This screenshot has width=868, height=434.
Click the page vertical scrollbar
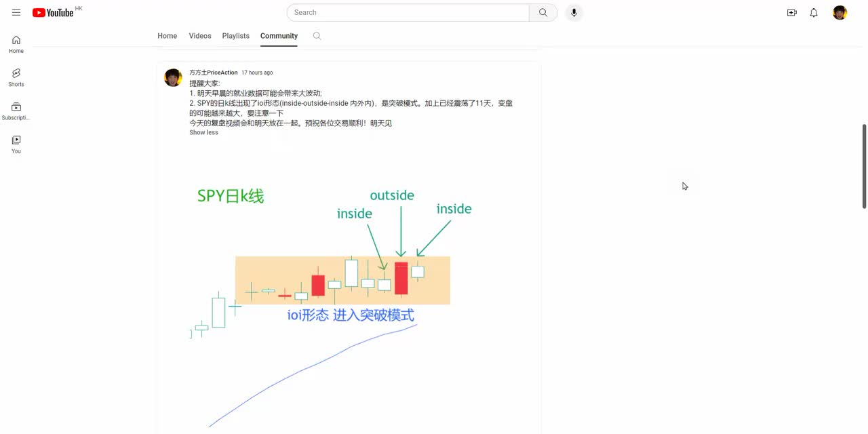coord(864,166)
